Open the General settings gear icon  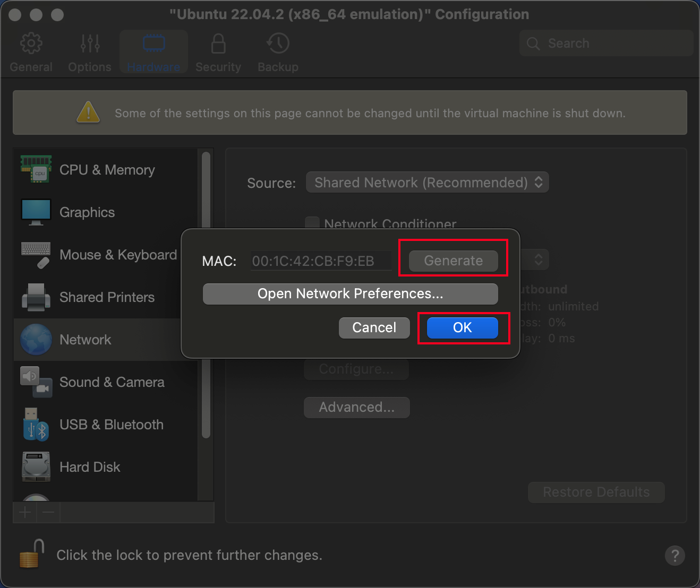31,44
